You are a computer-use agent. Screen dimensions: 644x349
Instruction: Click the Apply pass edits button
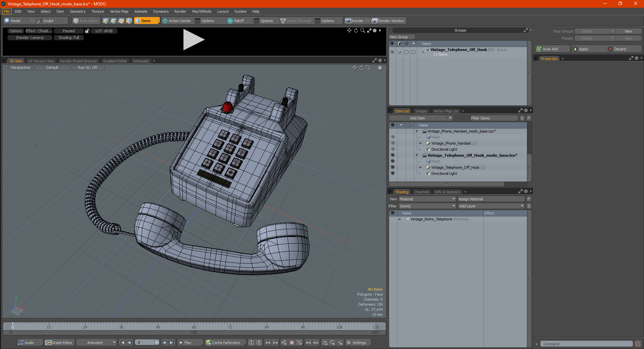pyautogui.click(x=589, y=49)
